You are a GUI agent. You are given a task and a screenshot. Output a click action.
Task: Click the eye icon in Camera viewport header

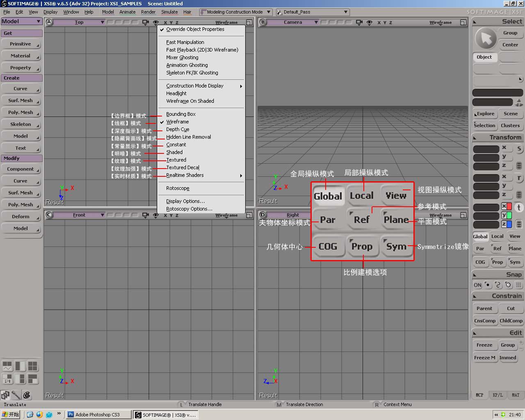(370, 22)
